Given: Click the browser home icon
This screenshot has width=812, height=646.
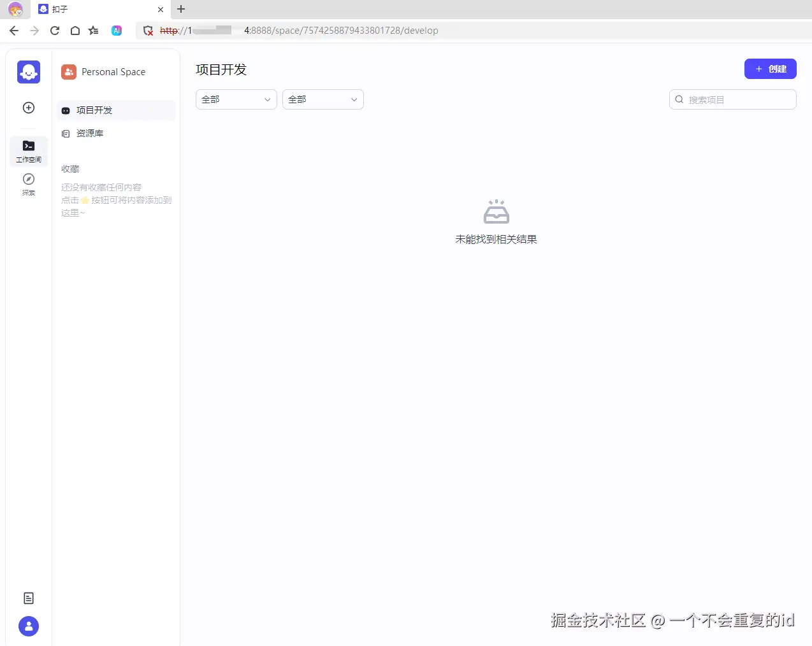Looking at the screenshot, I should 75,31.
